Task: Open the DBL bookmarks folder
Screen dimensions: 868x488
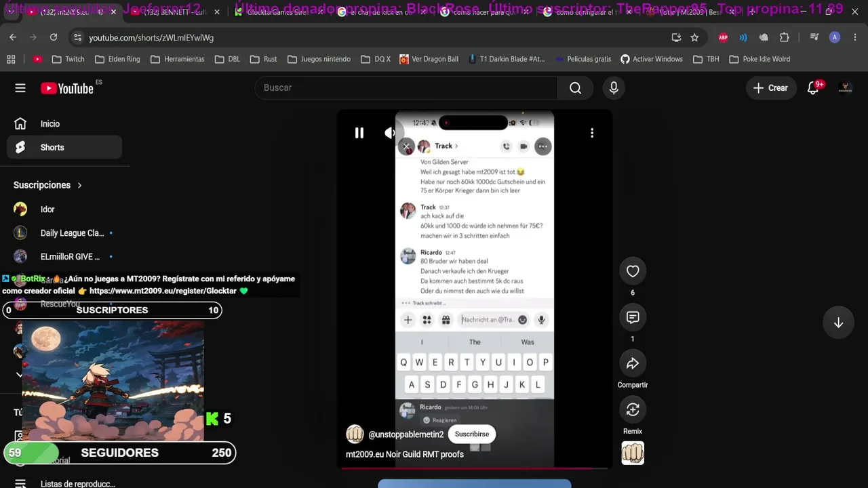Action: [227, 59]
